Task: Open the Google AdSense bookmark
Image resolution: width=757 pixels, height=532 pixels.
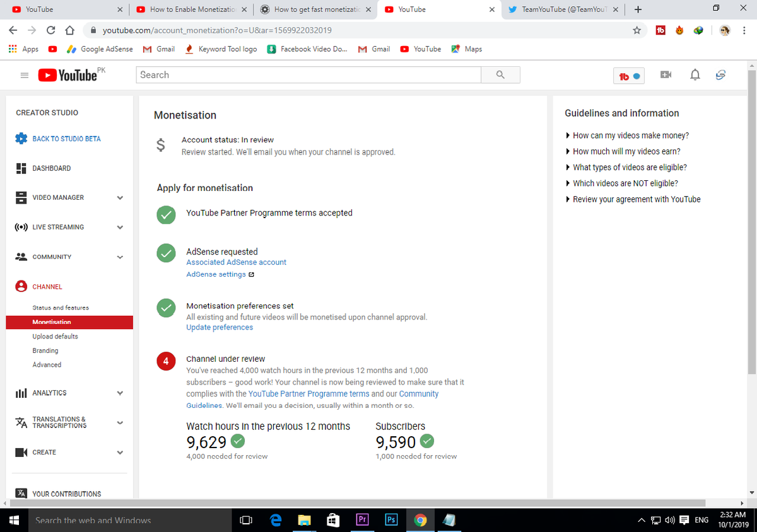Action: click(100, 49)
